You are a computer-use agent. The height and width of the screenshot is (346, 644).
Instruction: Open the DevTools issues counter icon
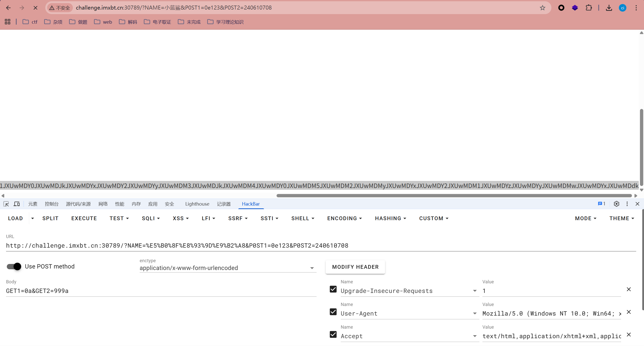(601, 204)
